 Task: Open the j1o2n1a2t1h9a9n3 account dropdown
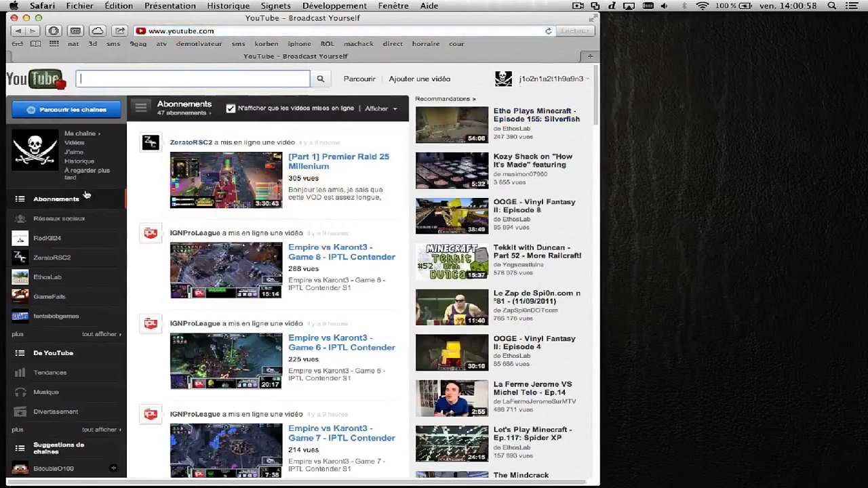click(x=553, y=79)
